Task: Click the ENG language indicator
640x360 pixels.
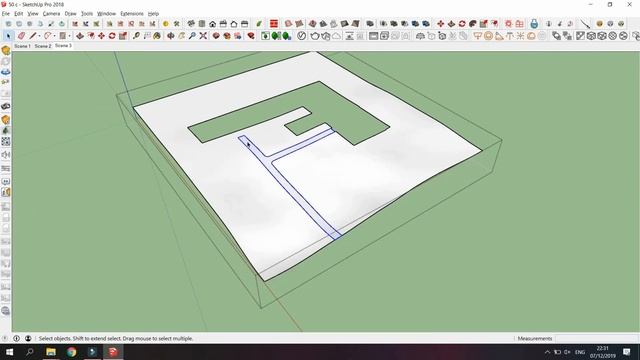Action: pos(580,352)
